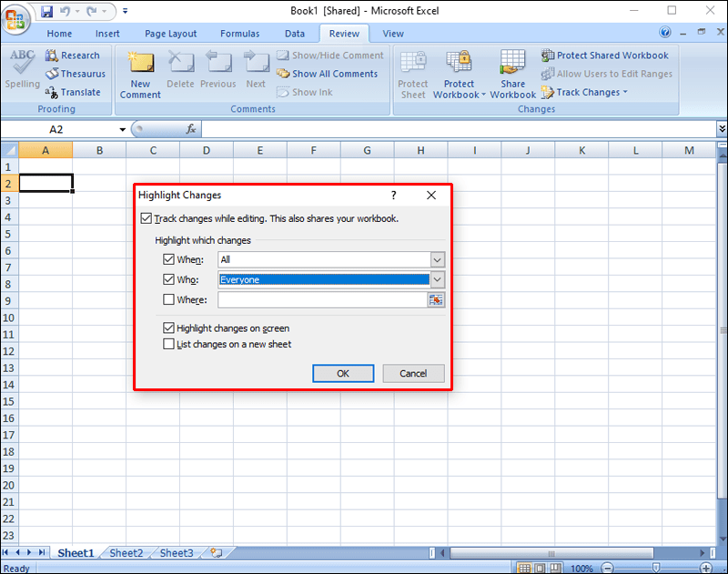Click Show/Hide Comment

[330, 55]
